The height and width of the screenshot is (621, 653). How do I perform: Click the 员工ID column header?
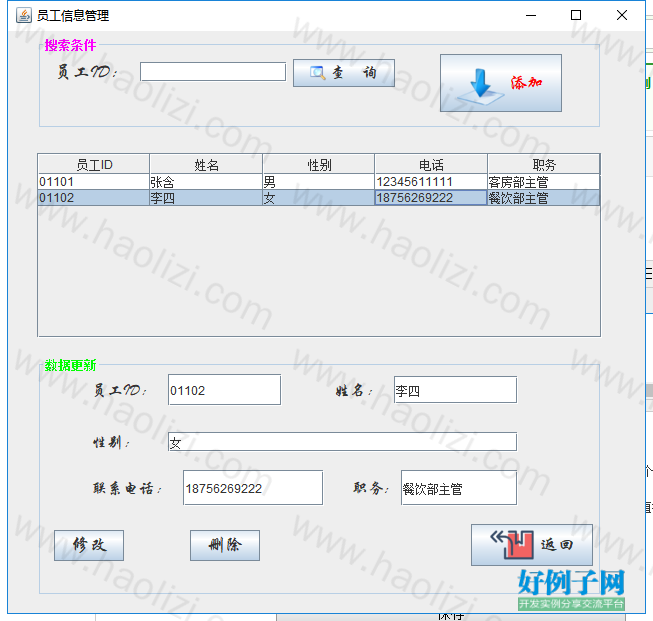coord(94,165)
